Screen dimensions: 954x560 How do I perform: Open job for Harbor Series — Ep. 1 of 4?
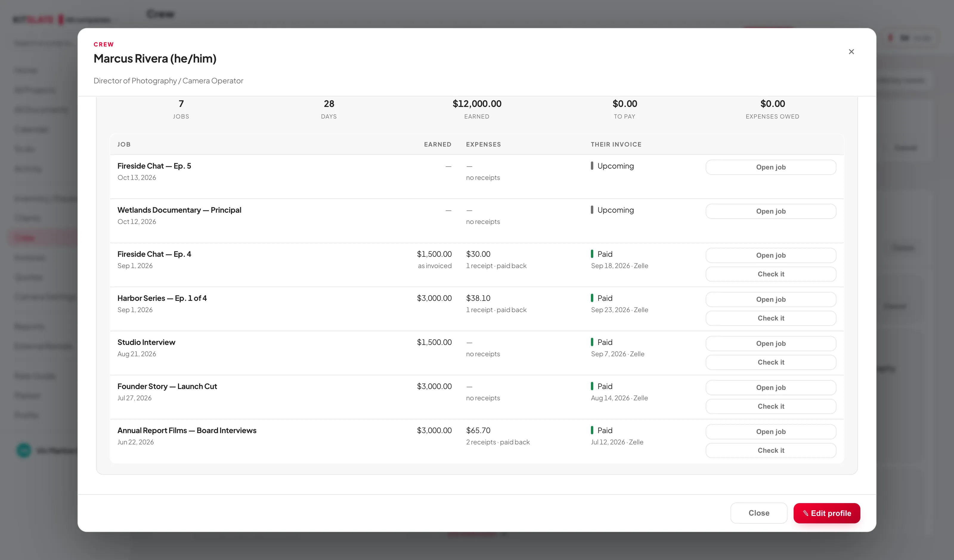pos(771,299)
